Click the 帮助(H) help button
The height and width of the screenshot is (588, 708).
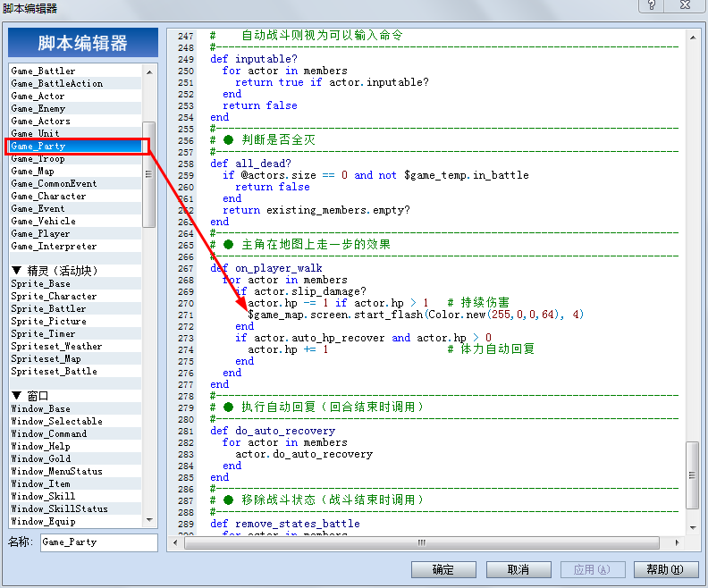pyautogui.click(x=666, y=569)
